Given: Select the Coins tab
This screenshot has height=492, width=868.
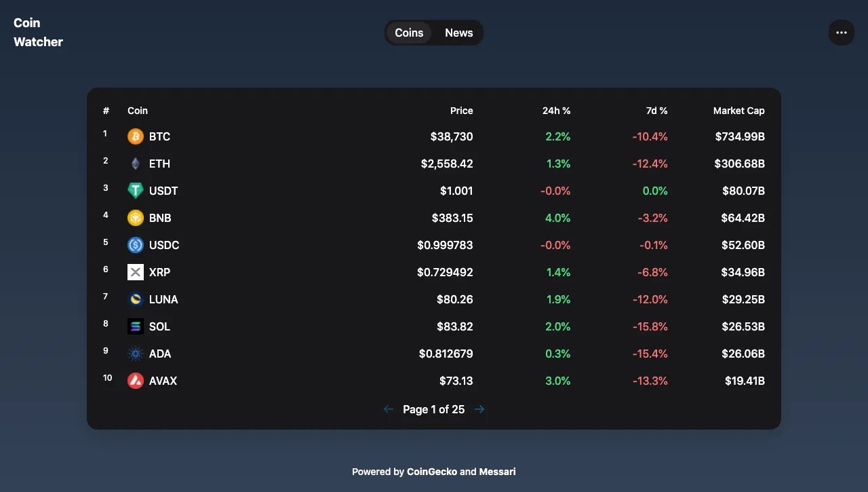Looking at the screenshot, I should click(409, 33).
